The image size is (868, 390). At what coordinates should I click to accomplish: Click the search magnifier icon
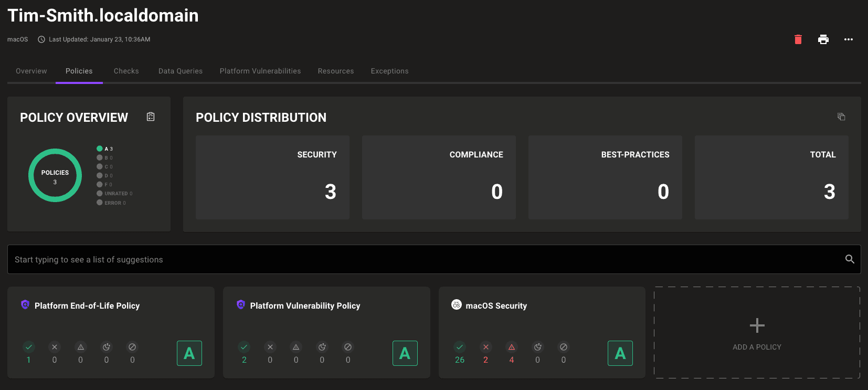(x=850, y=259)
